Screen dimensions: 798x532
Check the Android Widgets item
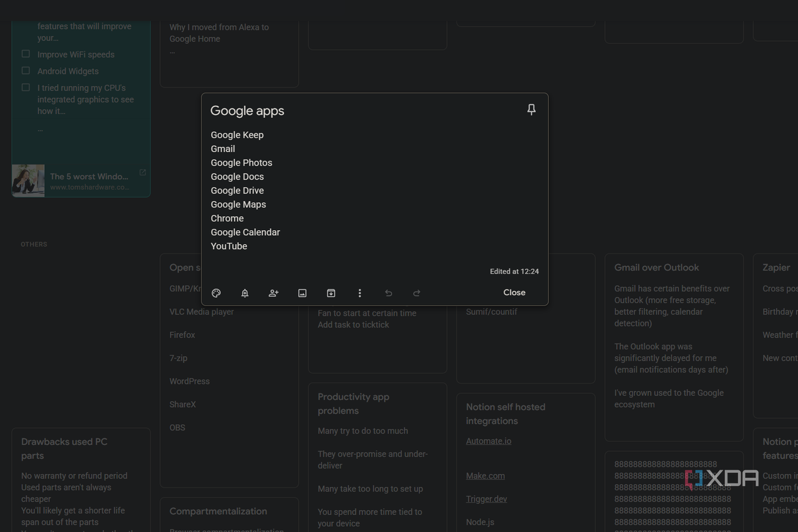[26, 71]
